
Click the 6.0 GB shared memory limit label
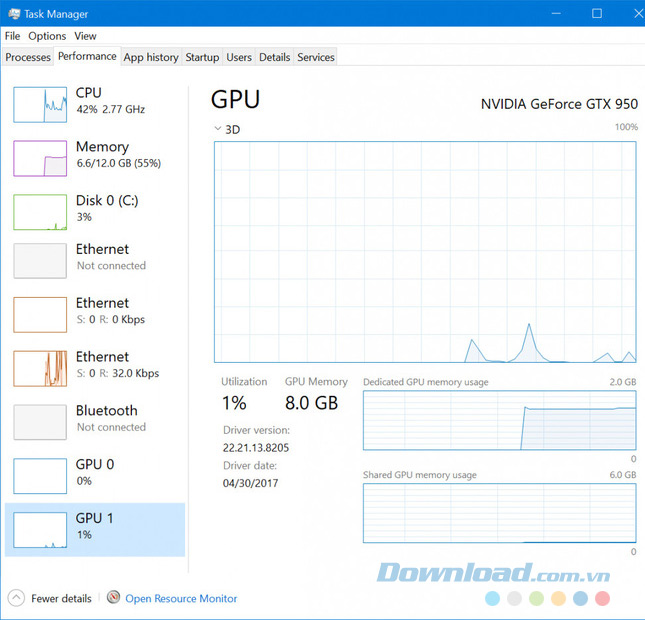tap(623, 475)
